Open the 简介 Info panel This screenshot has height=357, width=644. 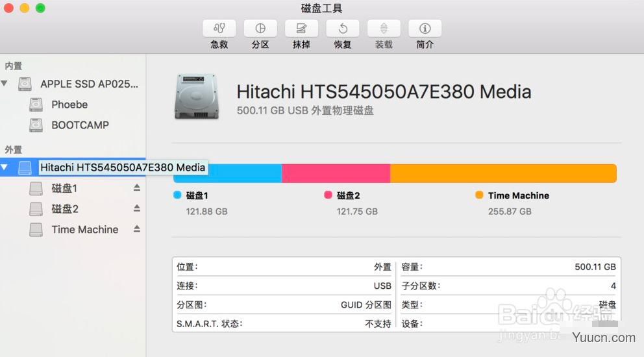pos(425,28)
